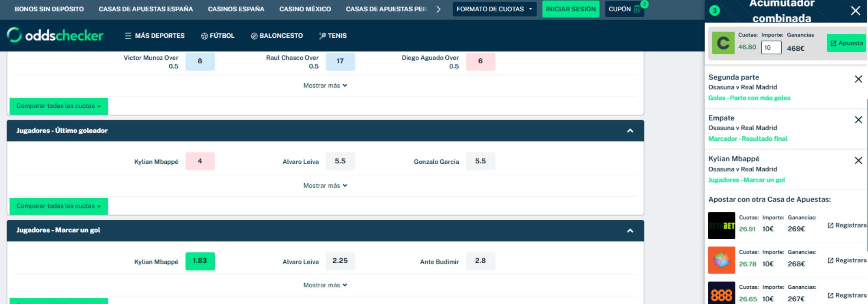The image size is (868, 304).
Task: Click Apostar con otra Casa de Apuestas heading
Action: (x=769, y=200)
